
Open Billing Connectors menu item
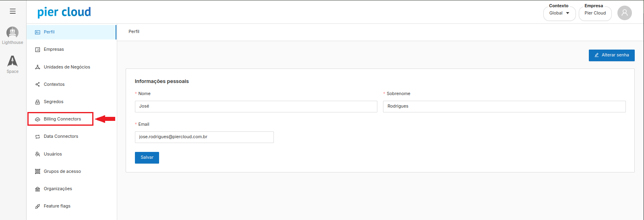62,119
